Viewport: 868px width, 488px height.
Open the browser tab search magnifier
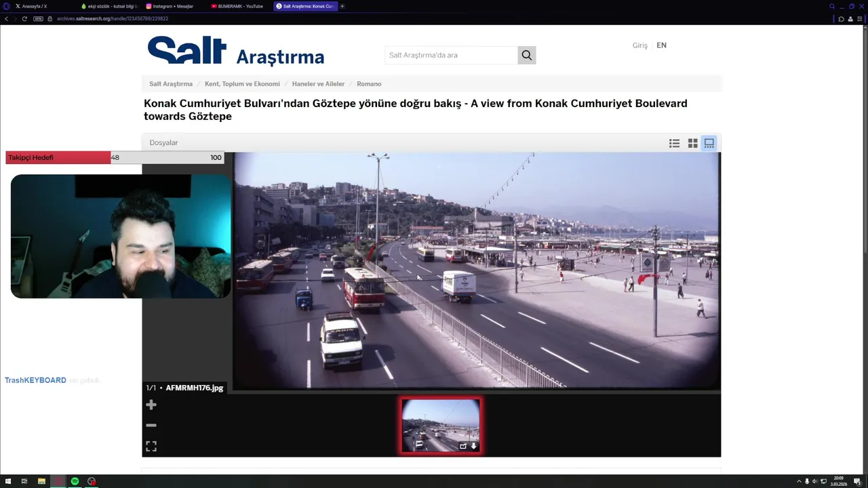click(832, 6)
